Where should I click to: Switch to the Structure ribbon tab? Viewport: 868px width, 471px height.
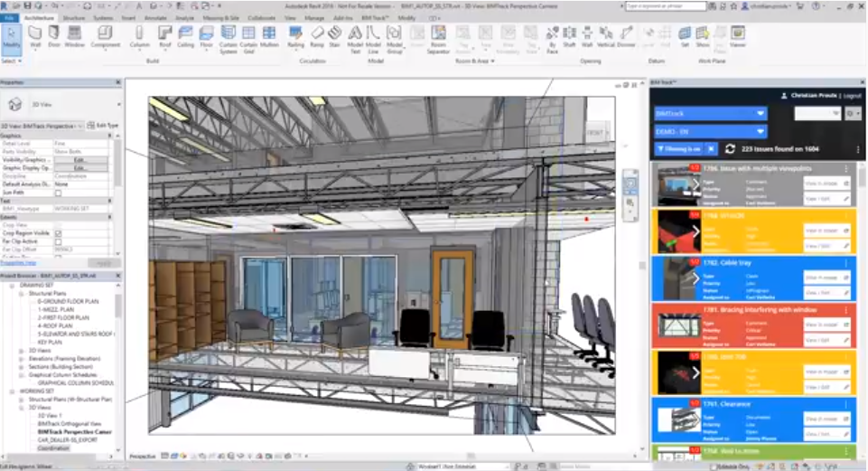(x=74, y=17)
